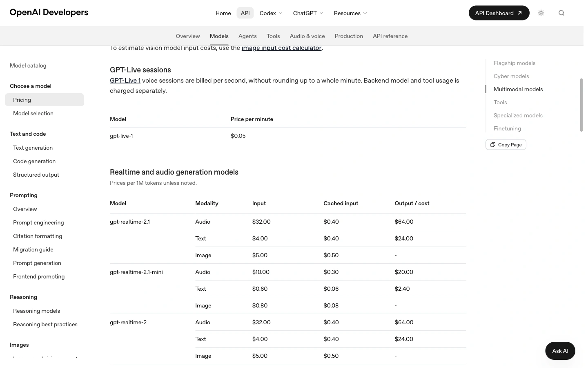This screenshot has width=588, height=368.
Task: Jump to Specialized models section
Action: (518, 115)
